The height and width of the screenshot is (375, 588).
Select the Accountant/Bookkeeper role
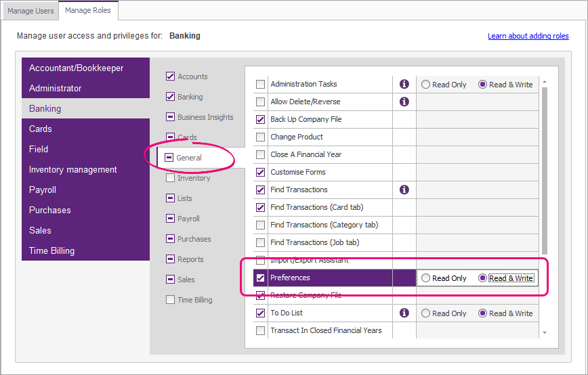85,68
